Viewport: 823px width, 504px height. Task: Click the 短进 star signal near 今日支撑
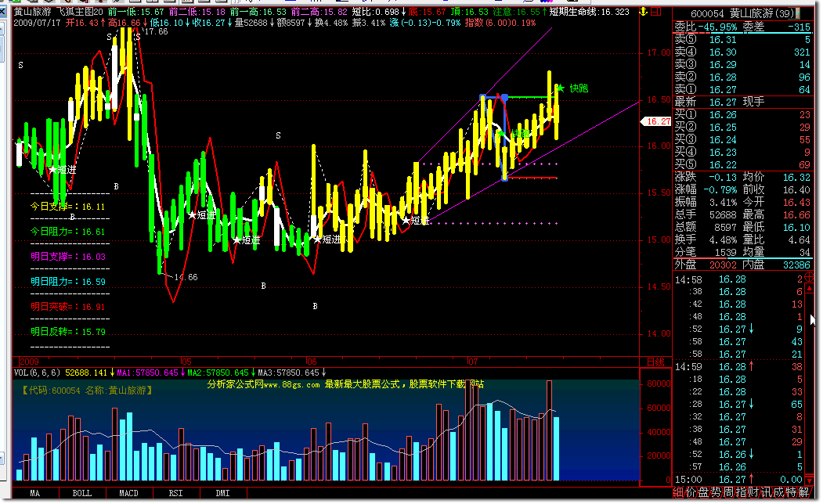(x=63, y=170)
